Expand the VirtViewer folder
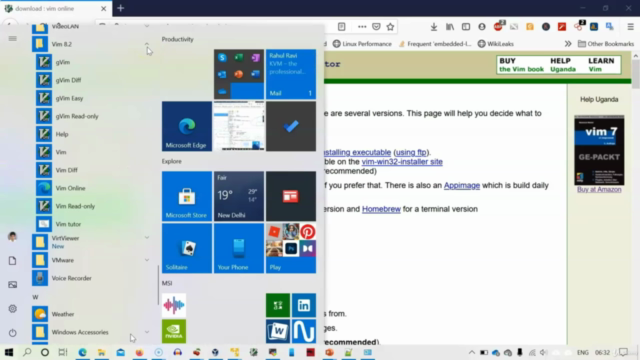This screenshot has width=640, height=360. [147, 238]
